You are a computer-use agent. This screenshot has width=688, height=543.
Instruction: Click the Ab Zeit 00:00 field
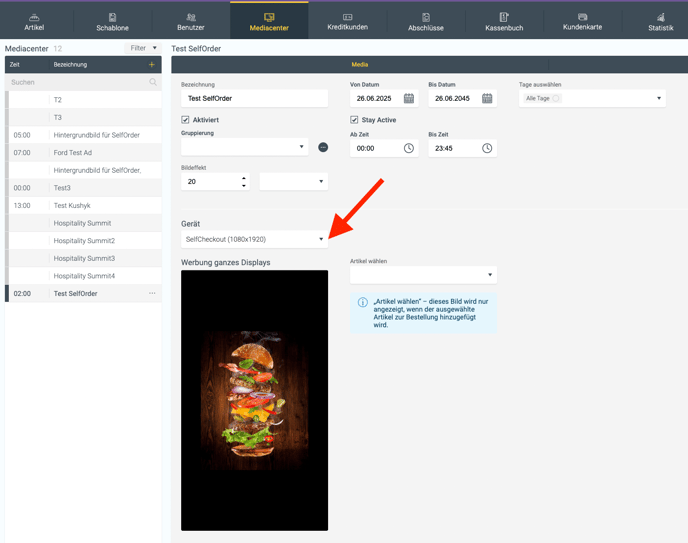(x=384, y=148)
